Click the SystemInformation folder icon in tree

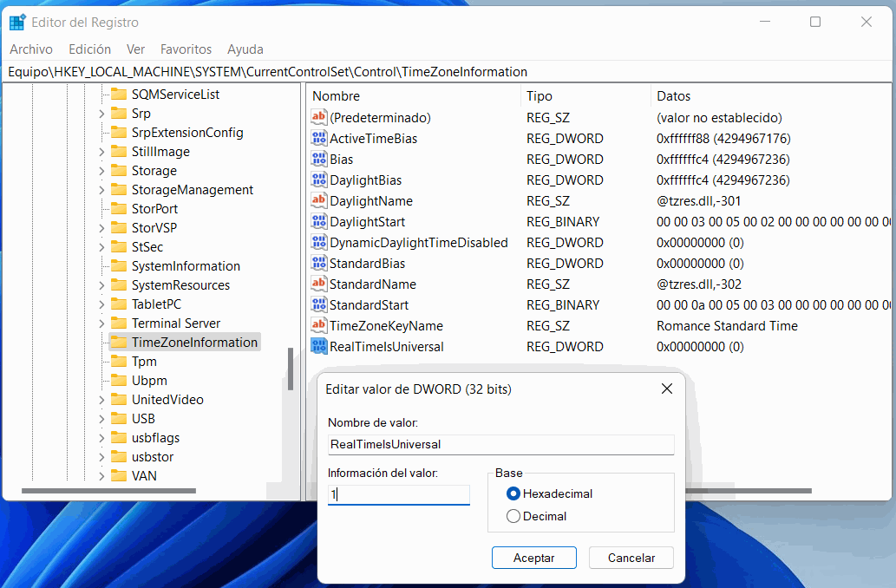pyautogui.click(x=118, y=266)
